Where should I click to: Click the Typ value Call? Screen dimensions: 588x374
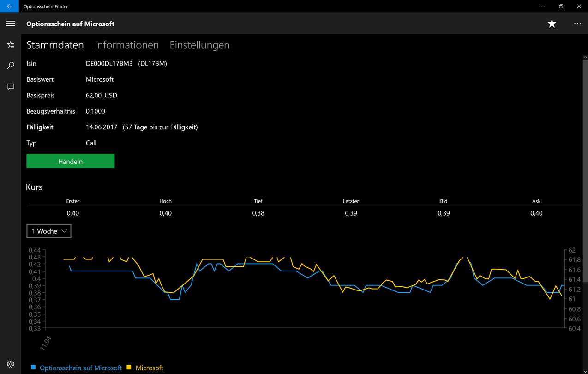[91, 143]
